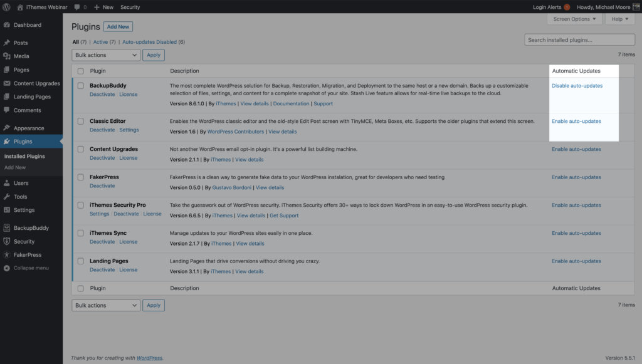Expand the Help dropdown tab
642x364 pixels.
[x=620, y=19]
